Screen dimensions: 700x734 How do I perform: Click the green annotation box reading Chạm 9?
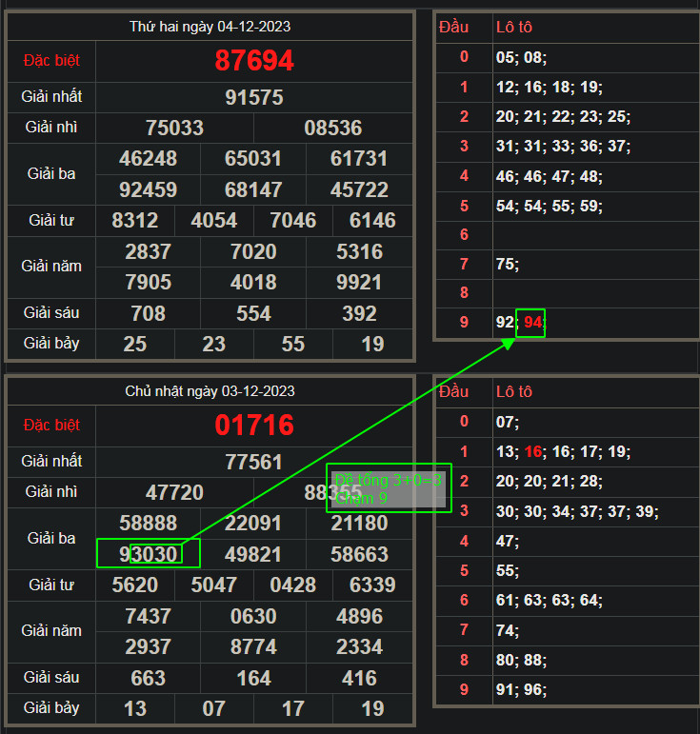tap(389, 489)
